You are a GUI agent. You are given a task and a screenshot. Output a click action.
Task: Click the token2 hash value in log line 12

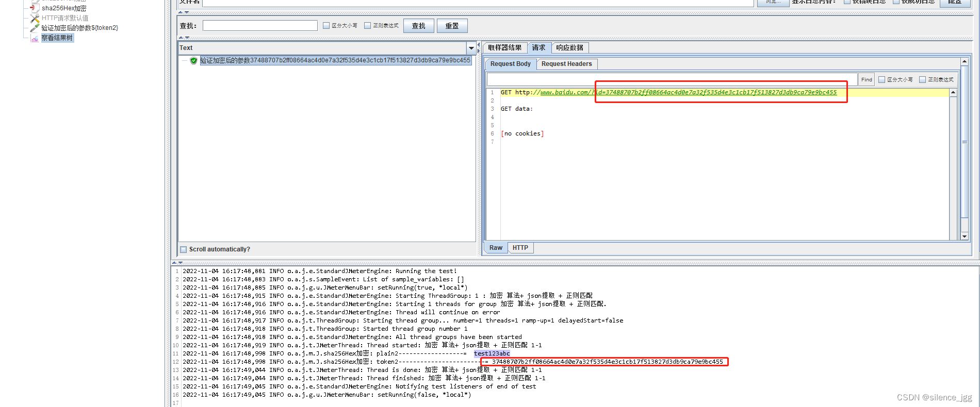(x=607, y=362)
